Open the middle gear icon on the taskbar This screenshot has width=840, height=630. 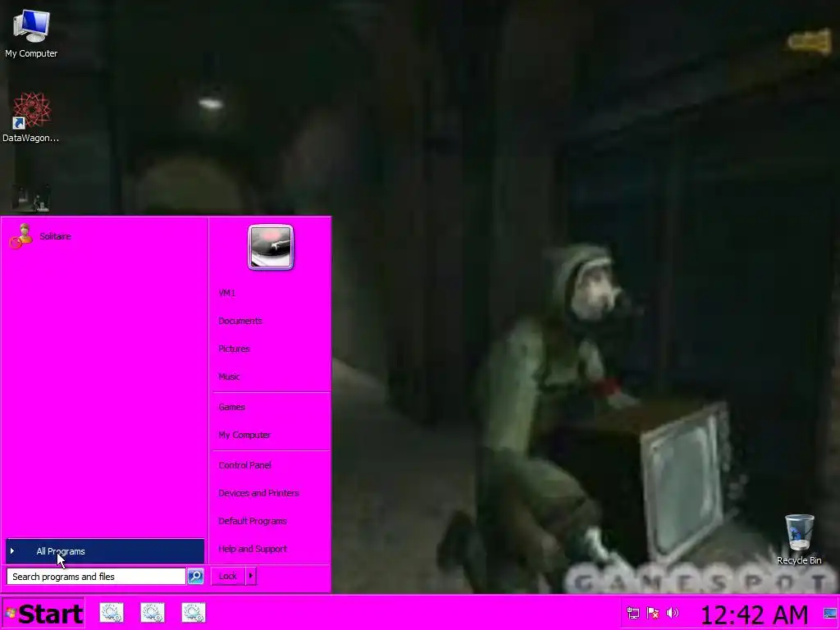[x=153, y=613]
